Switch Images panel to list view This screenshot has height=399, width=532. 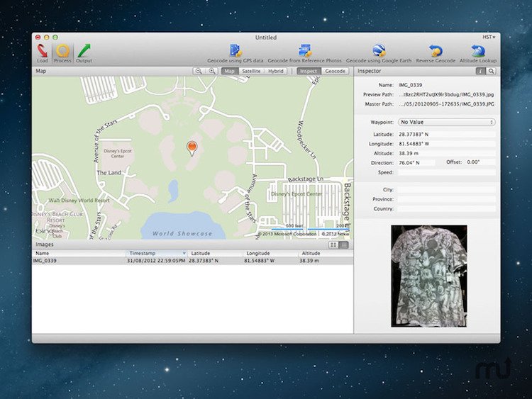pos(344,245)
